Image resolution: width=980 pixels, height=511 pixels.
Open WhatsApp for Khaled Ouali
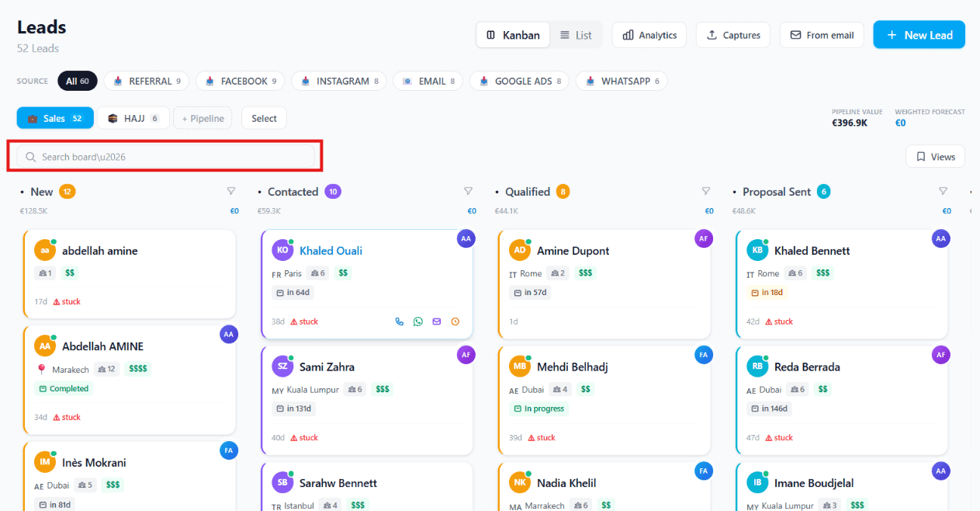pos(418,322)
